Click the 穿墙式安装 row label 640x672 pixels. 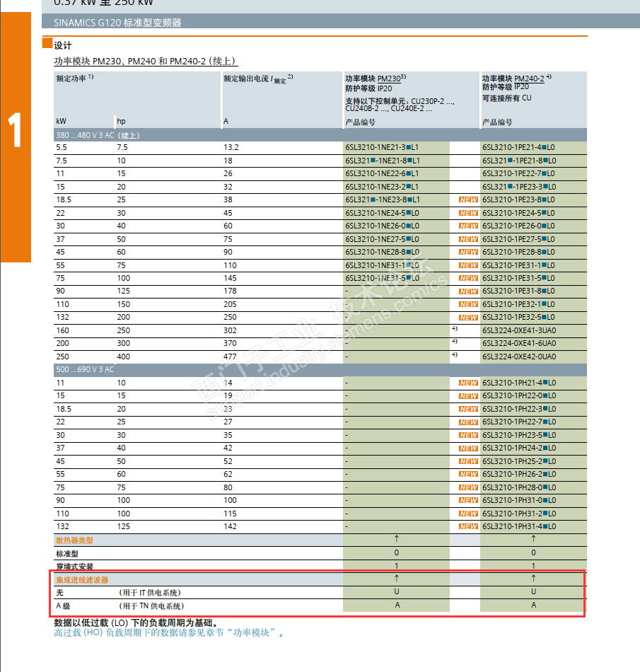[74, 567]
